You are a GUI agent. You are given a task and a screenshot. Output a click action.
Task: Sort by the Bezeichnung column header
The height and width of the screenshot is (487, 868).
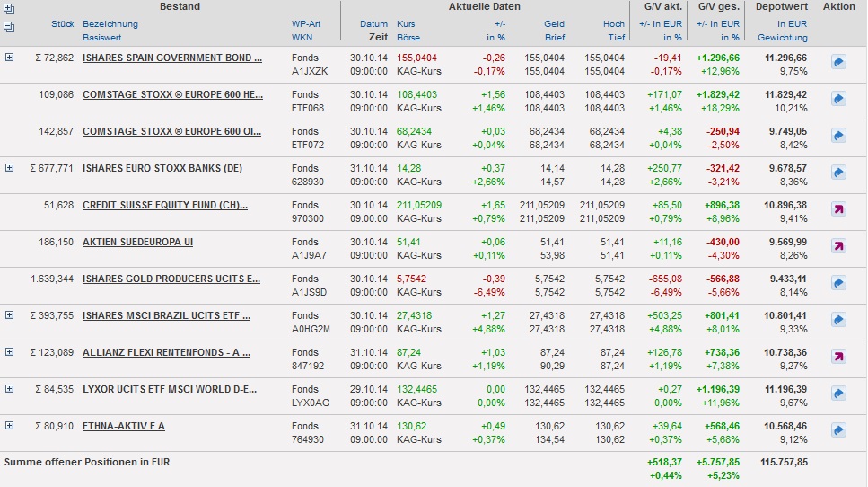pyautogui.click(x=110, y=24)
